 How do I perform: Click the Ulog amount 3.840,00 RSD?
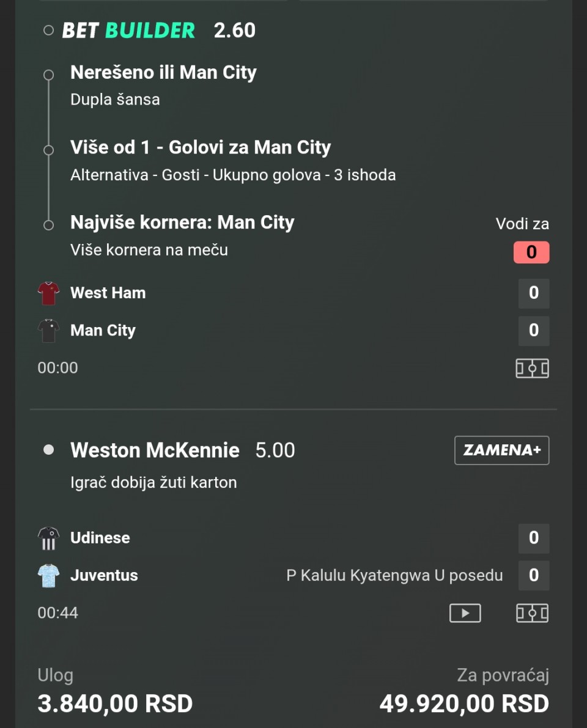pos(115,704)
